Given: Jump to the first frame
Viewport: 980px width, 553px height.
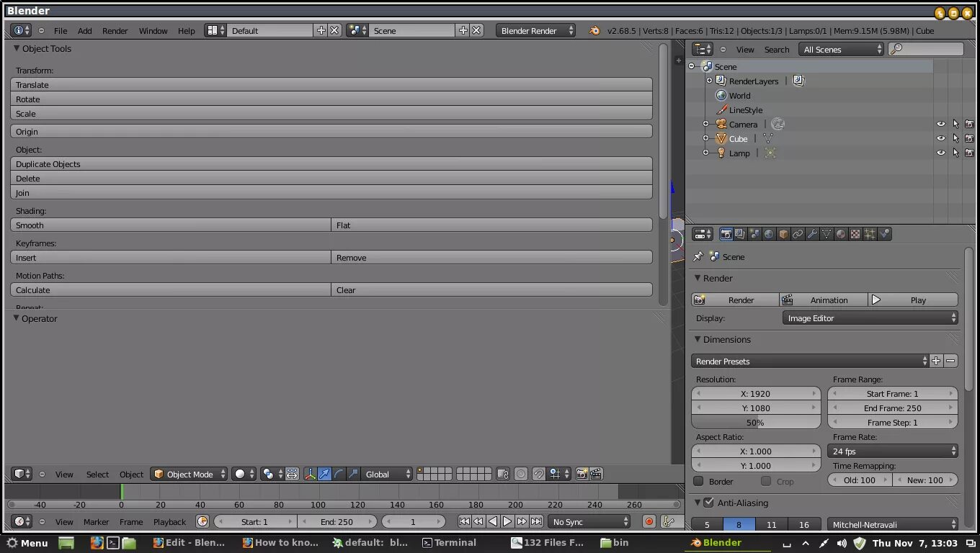Looking at the screenshot, I should tap(464, 522).
